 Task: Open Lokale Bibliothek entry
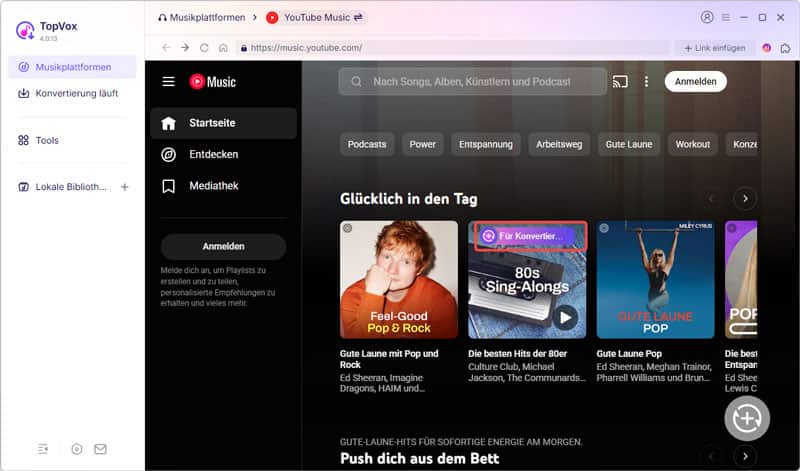pos(63,187)
